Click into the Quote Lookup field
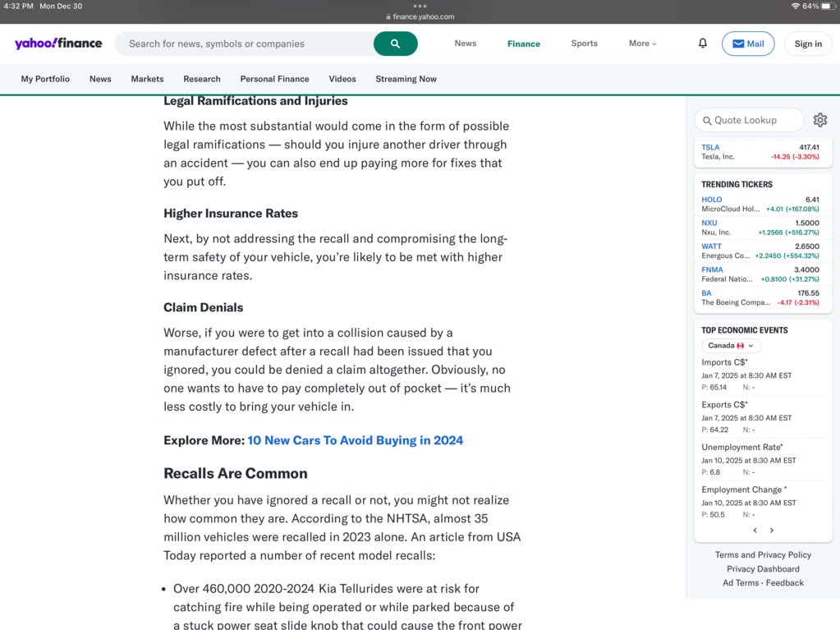 click(749, 120)
